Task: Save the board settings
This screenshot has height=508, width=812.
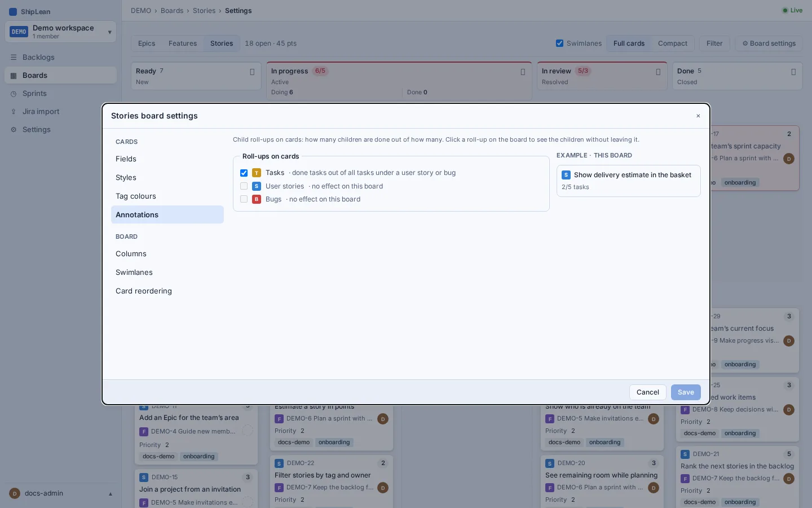Action: [x=686, y=392]
